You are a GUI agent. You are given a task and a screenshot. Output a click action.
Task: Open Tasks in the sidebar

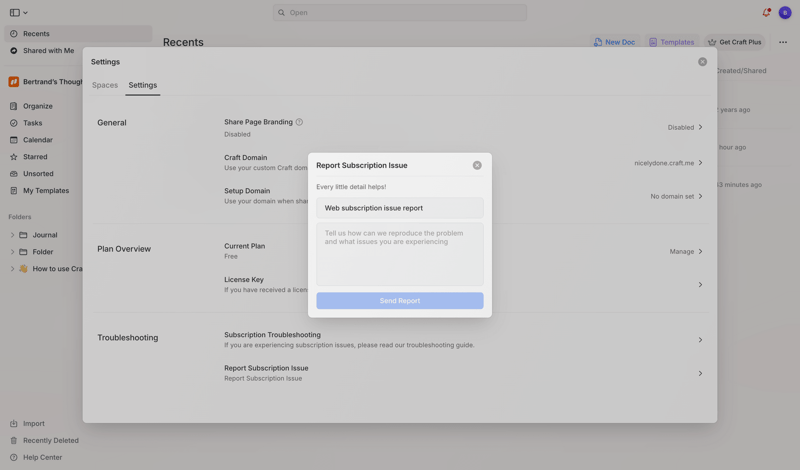pos(33,123)
